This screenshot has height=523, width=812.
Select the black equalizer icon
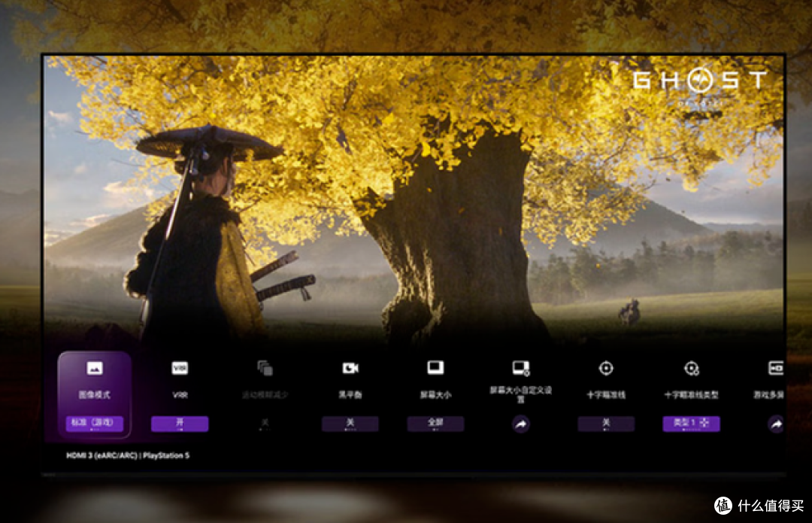(x=350, y=368)
